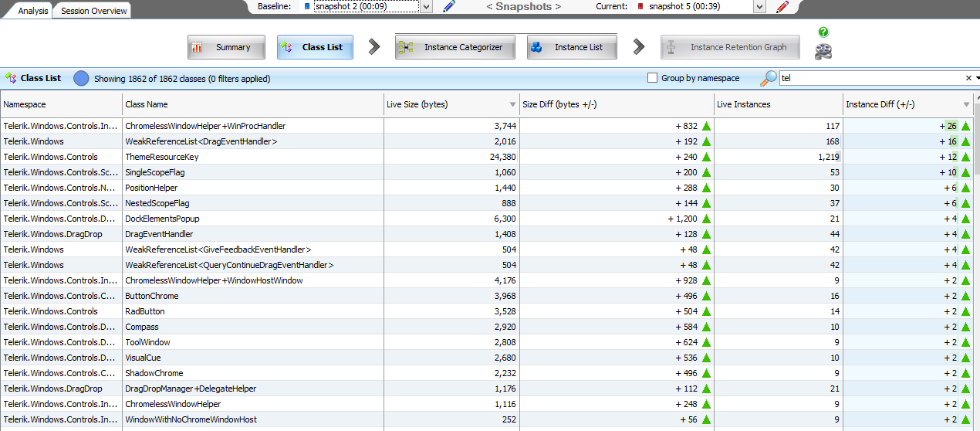Click green arrow beside + 928 size diff

click(706, 280)
